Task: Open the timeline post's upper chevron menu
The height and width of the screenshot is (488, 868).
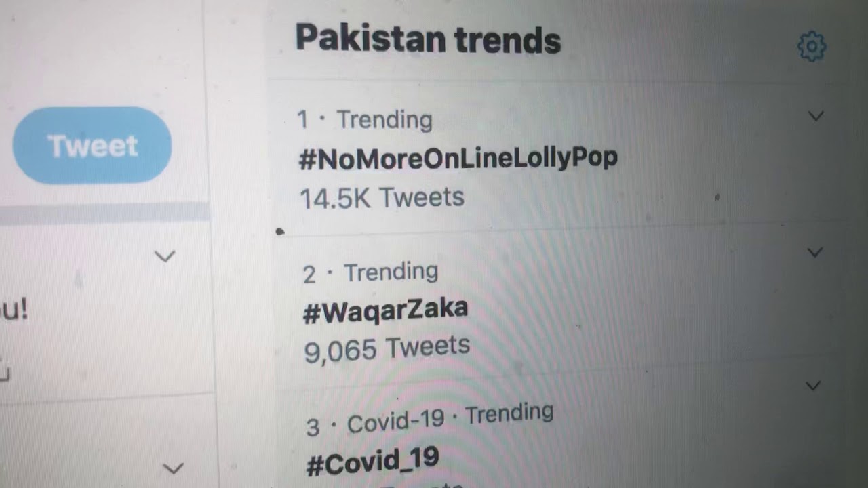Action: (165, 256)
